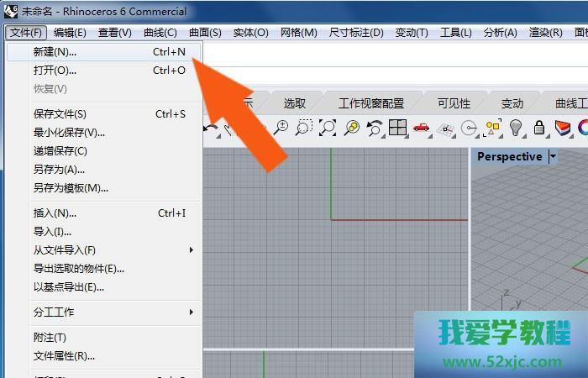Click the Zoom Extents icon
The width and height of the screenshot is (588, 378).
328,128
